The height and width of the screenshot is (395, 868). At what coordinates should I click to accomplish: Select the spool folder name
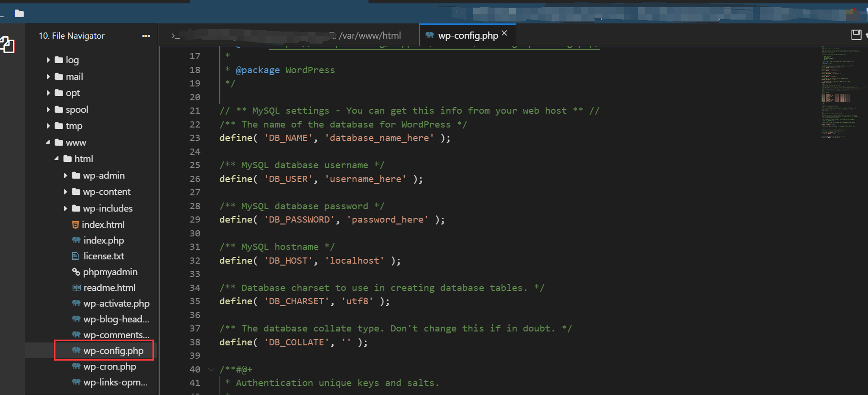point(77,109)
